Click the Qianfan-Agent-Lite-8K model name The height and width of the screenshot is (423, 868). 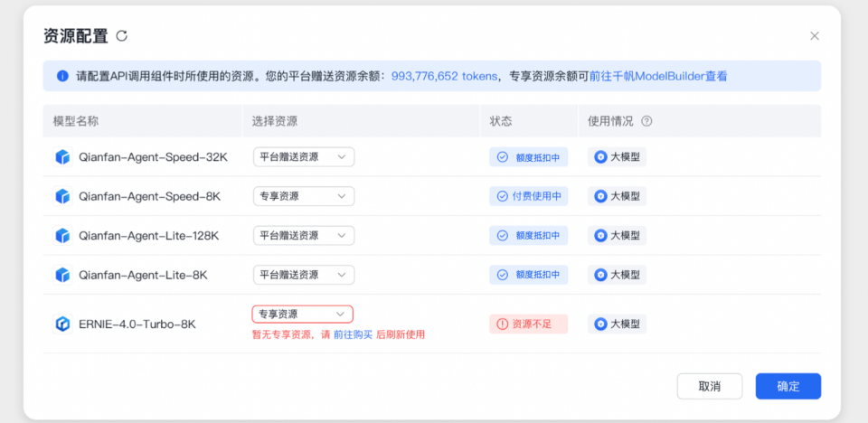pos(143,275)
